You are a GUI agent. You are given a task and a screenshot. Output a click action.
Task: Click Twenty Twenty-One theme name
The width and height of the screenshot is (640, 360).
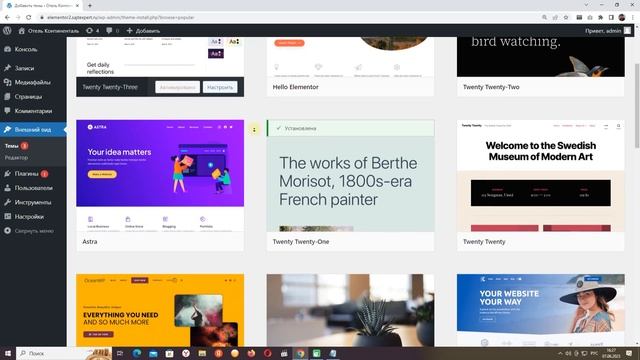[301, 242]
